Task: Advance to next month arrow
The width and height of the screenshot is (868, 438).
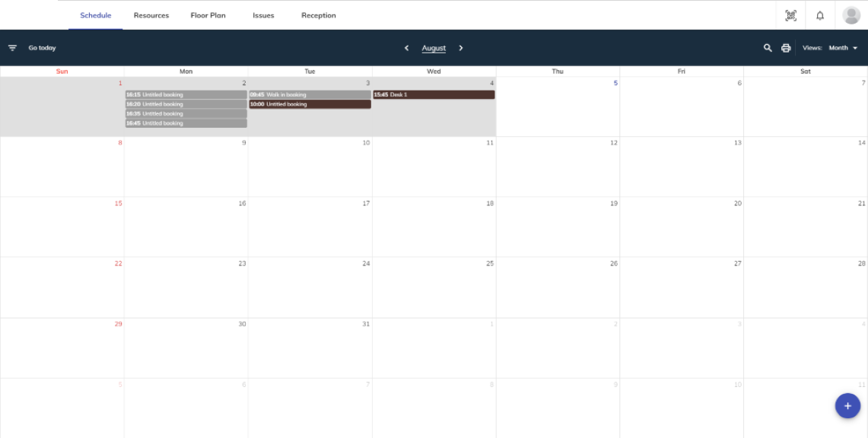Action: (461, 48)
